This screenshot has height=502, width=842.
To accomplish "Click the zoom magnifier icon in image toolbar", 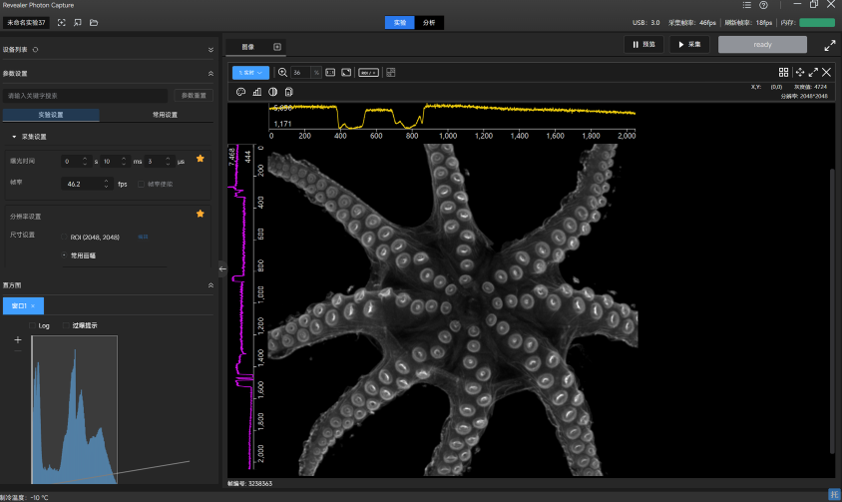I will pyautogui.click(x=283, y=72).
